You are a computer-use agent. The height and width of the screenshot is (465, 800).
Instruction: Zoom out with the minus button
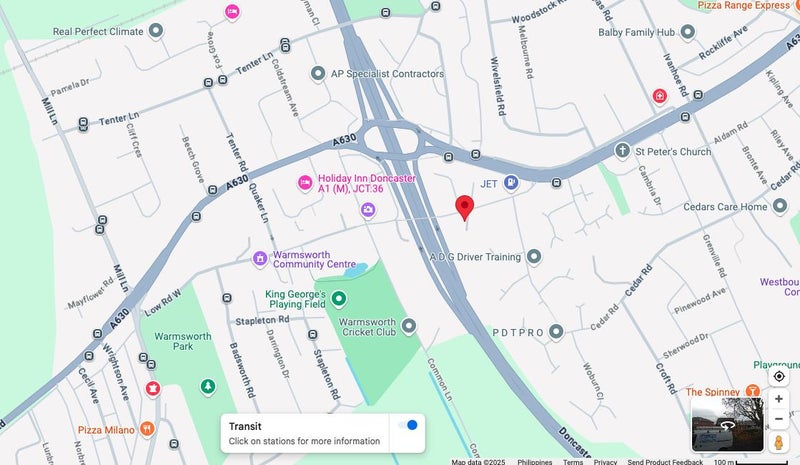click(x=779, y=419)
